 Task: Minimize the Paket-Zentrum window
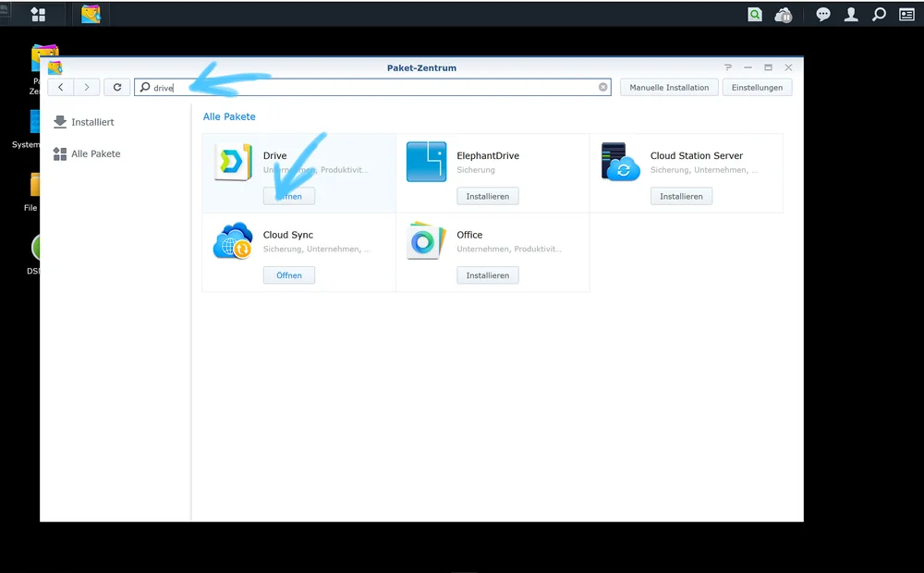pyautogui.click(x=748, y=67)
